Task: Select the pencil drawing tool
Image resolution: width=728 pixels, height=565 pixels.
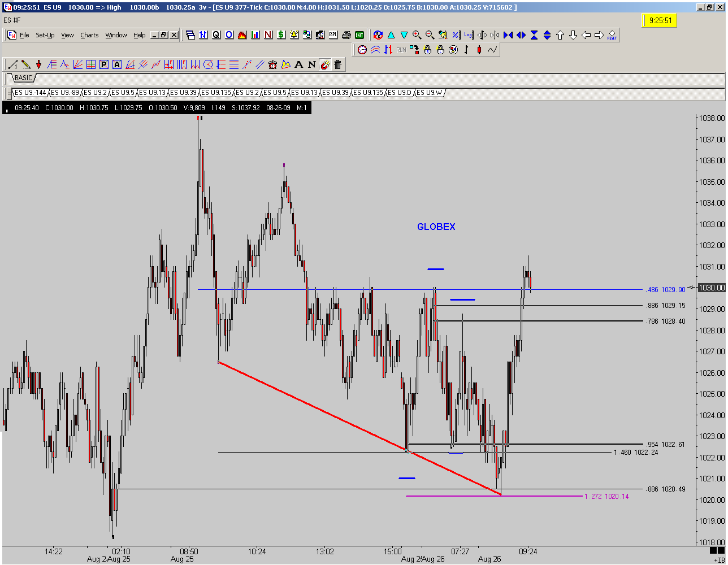Action: click(26, 64)
